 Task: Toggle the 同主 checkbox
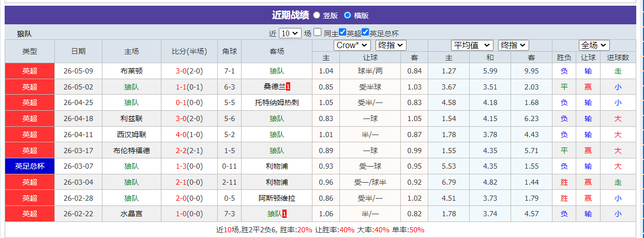[318, 32]
